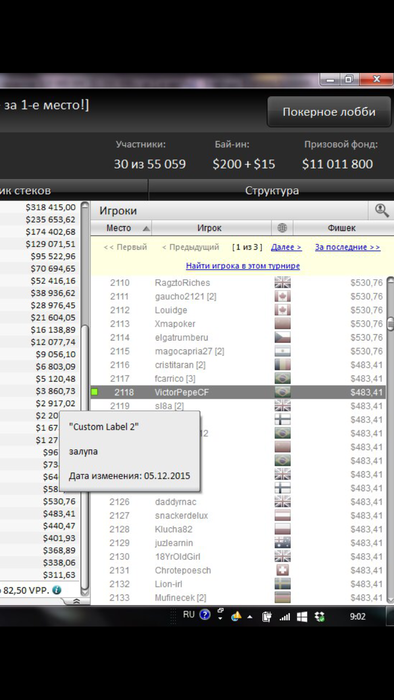The width and height of the screenshot is (394, 700).
Task: Click UK flag icon next to RagztoRiches
Action: (x=282, y=283)
